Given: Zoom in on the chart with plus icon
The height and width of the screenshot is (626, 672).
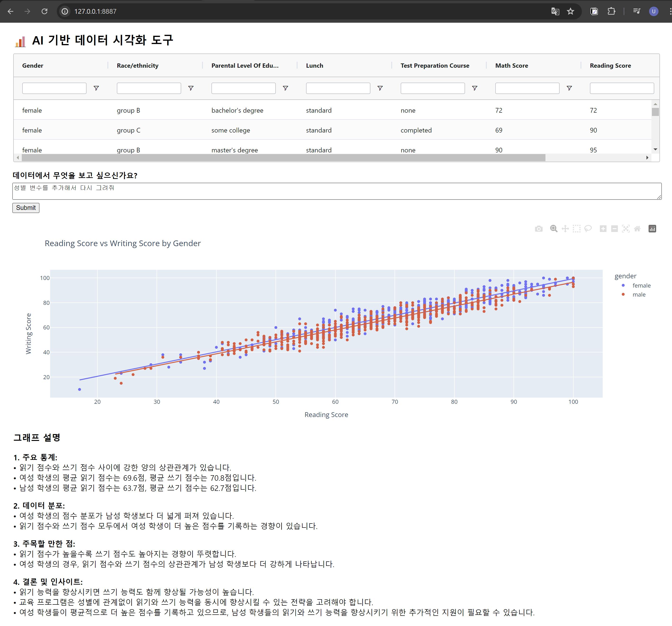Looking at the screenshot, I should pos(603,229).
